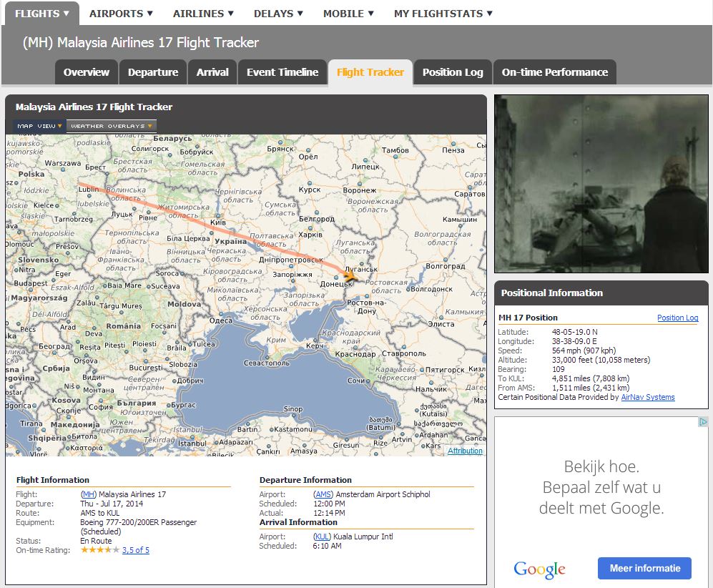
Task: Expand the Airports navigation menu
Action: 121,13
